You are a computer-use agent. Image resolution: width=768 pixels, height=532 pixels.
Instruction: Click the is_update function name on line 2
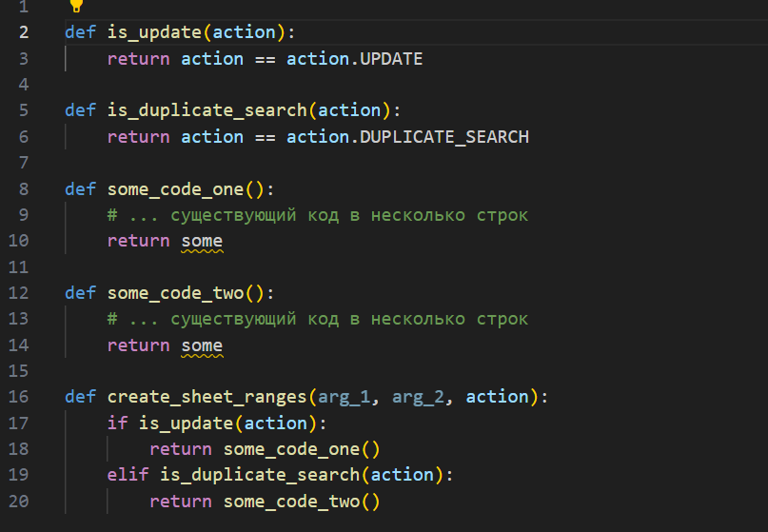click(x=154, y=32)
